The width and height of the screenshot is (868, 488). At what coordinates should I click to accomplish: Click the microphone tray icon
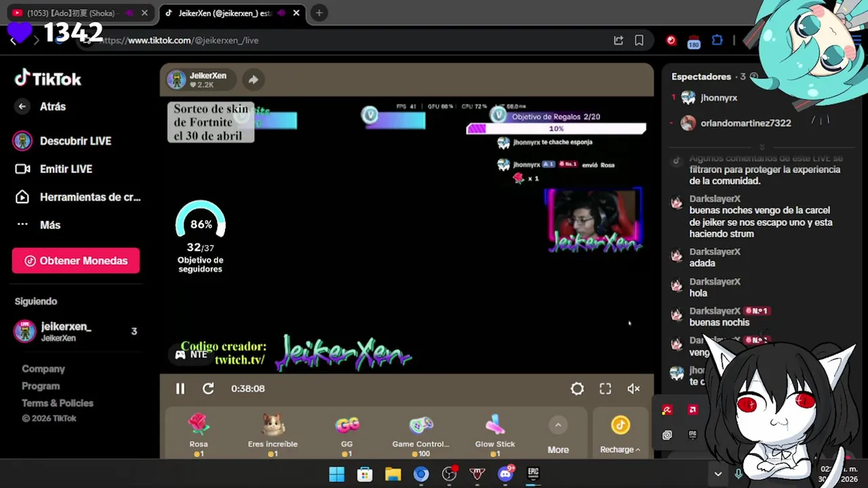tap(738, 474)
